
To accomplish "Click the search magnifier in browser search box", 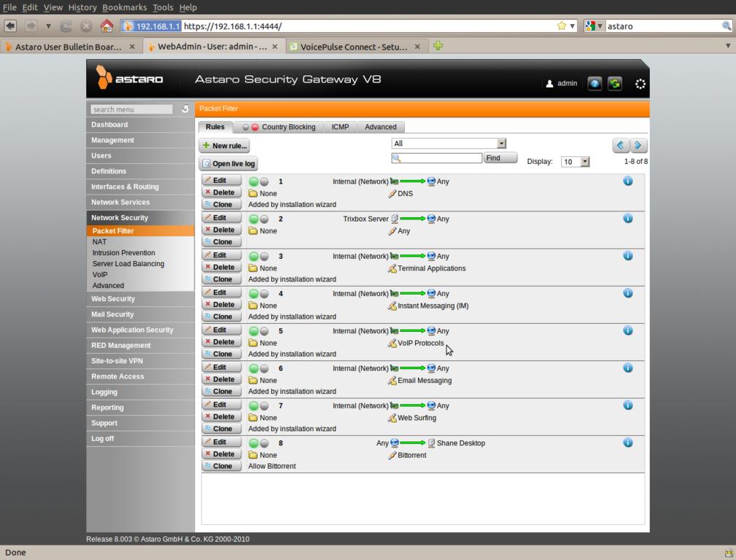I will click(x=726, y=26).
